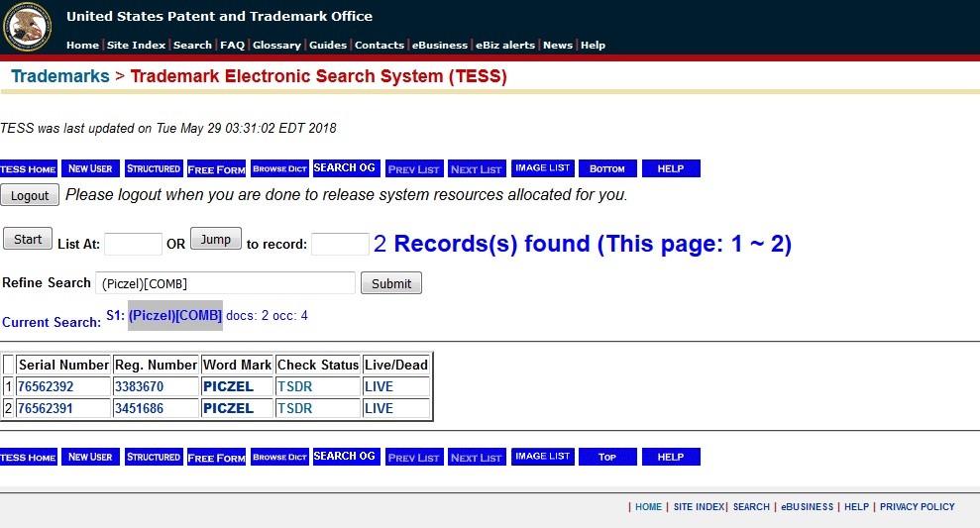This screenshot has width=980, height=528.
Task: Open eBiz alerts in the top navigation
Action: pos(505,45)
